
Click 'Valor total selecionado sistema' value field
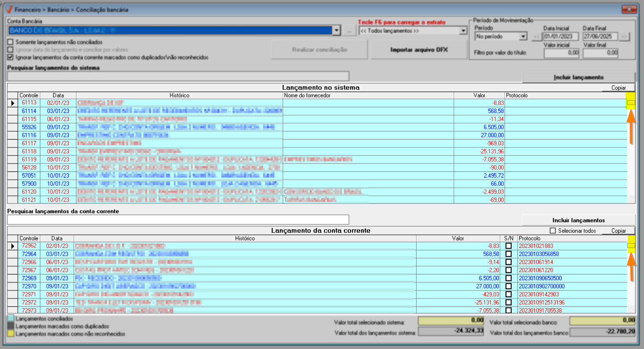click(451, 321)
